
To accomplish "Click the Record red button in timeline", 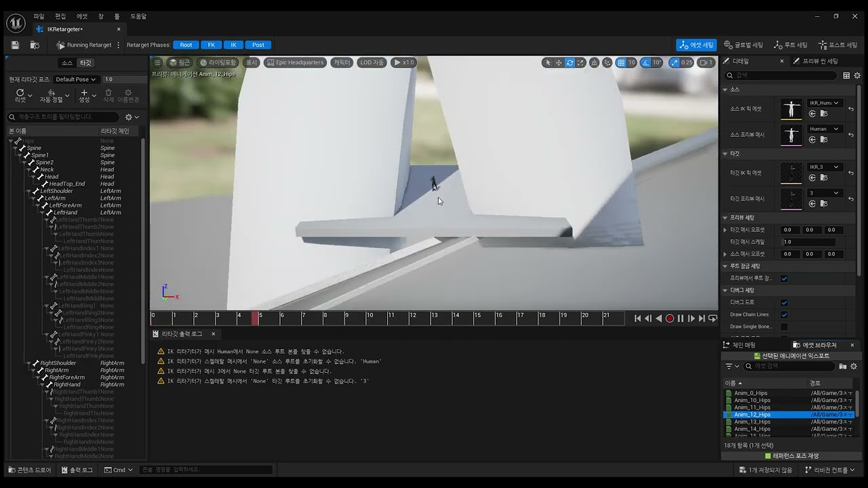I will pos(669,319).
